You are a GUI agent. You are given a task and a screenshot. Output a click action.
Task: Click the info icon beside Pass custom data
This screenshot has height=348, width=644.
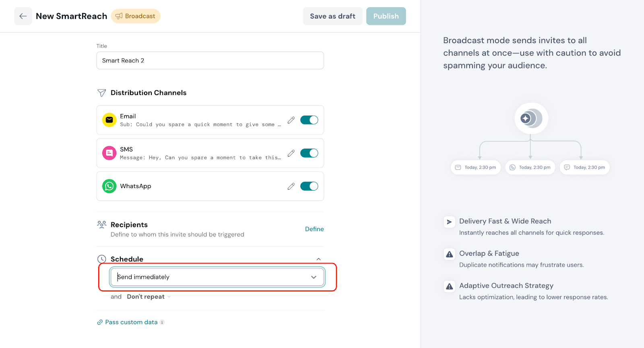pyautogui.click(x=162, y=322)
